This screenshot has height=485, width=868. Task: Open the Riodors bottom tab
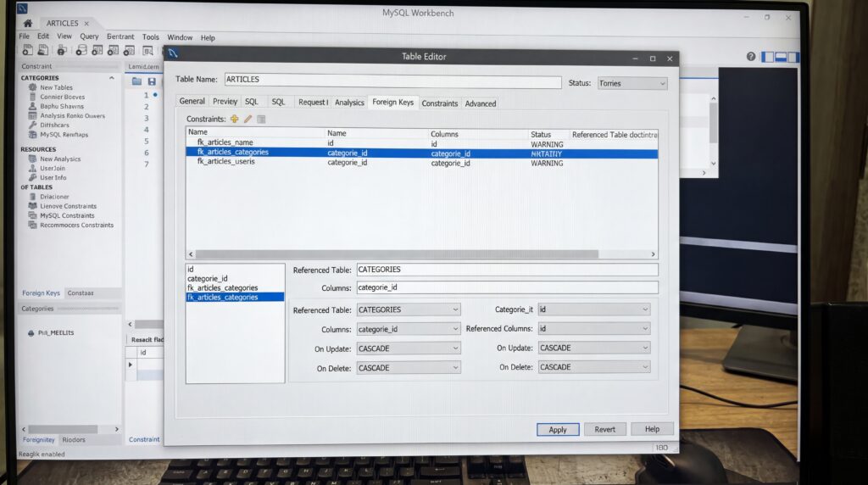coord(74,439)
